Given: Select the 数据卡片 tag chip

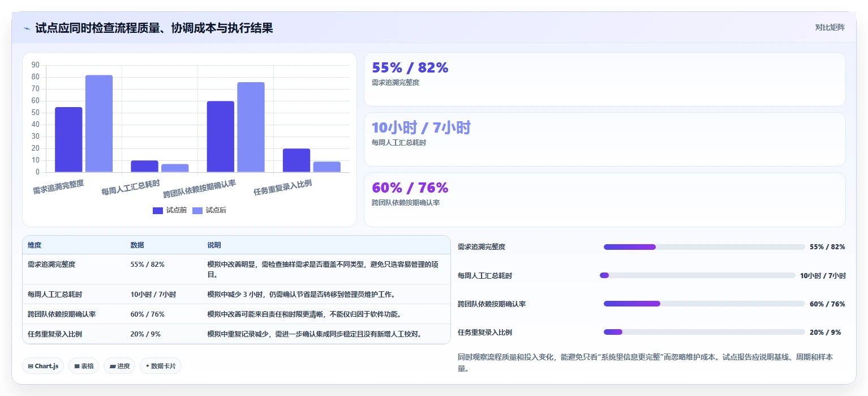Looking at the screenshot, I should pos(161,366).
